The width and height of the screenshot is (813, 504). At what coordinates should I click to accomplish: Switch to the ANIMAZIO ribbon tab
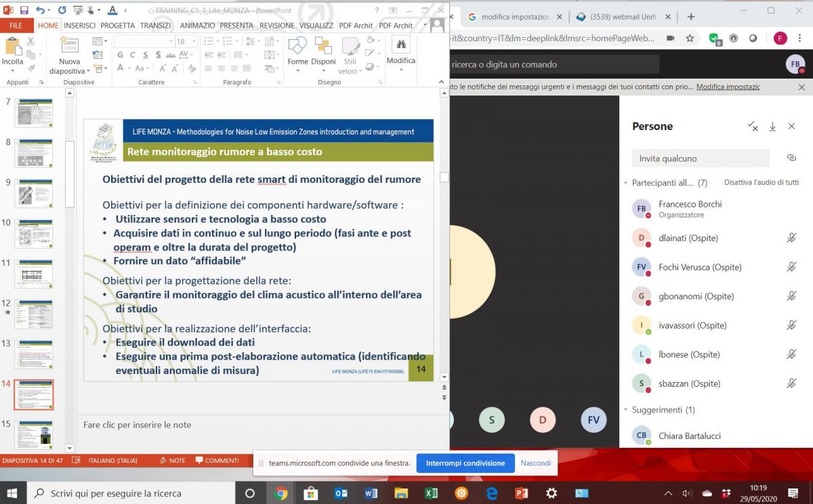pos(197,26)
